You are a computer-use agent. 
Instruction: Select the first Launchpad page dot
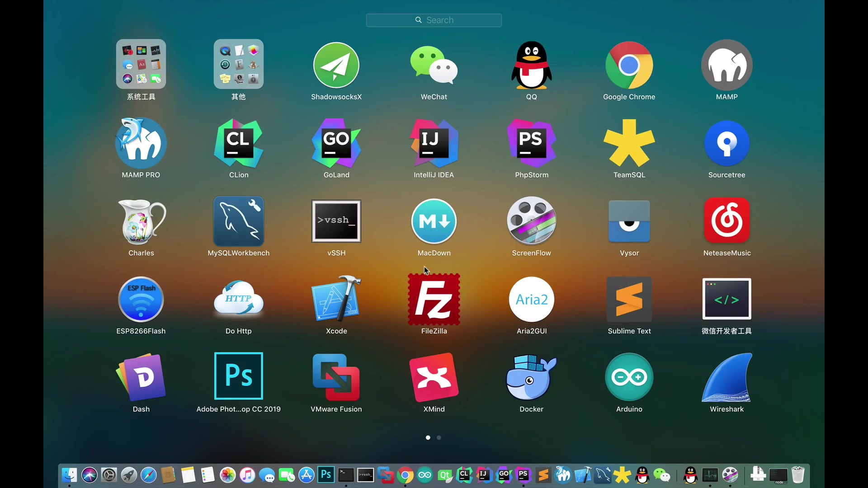click(x=428, y=437)
